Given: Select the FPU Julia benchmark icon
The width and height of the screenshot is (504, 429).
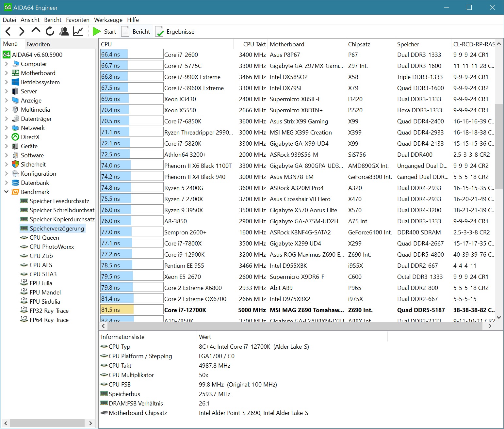Looking at the screenshot, I should pos(24,283).
